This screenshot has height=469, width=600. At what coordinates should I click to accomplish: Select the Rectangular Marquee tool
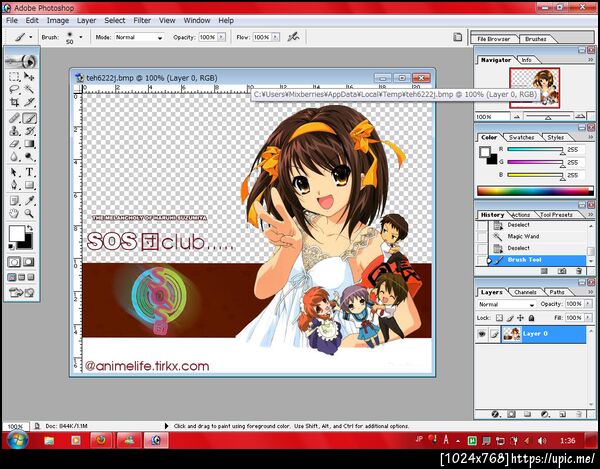14,77
